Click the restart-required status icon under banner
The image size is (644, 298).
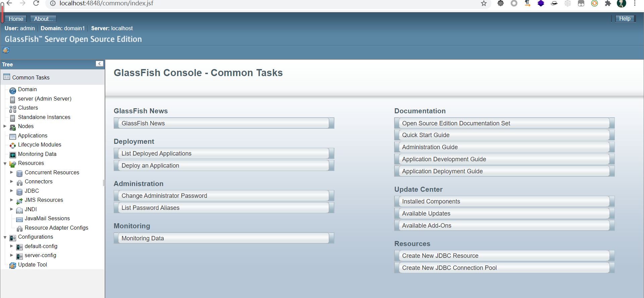[x=6, y=50]
